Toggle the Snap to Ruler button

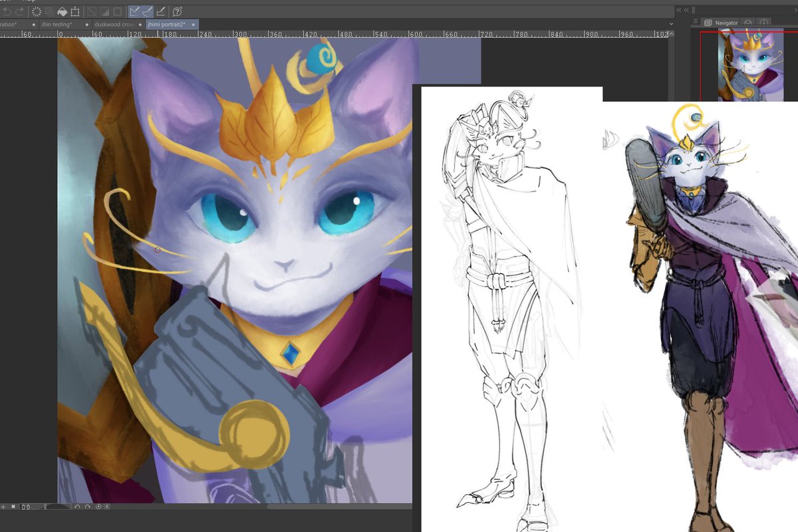click(x=135, y=11)
